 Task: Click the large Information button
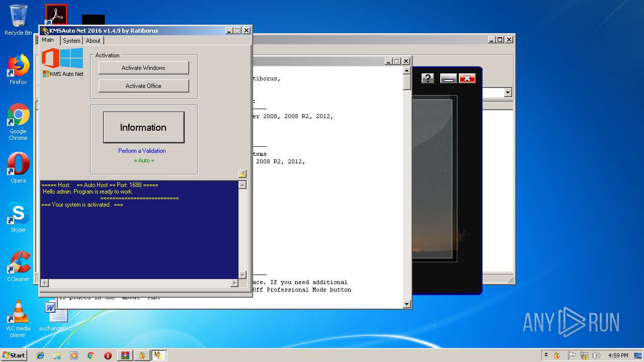click(x=143, y=127)
